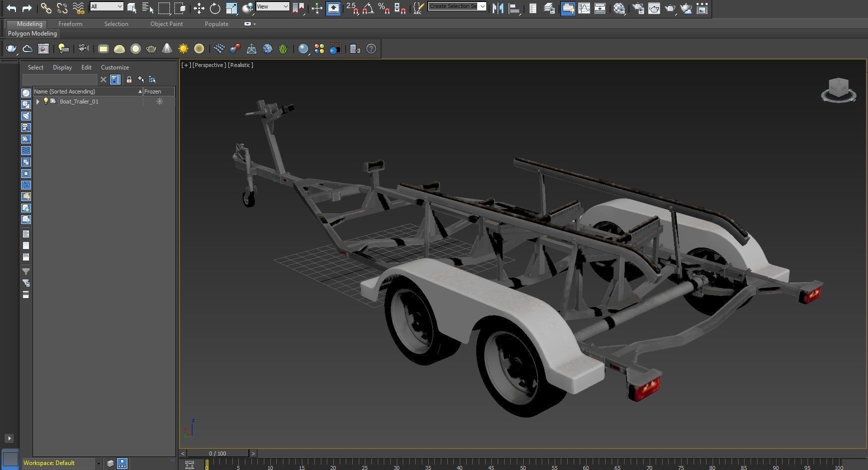Viewport: 868px width, 470px height.
Task: Toggle the Scene Explorer button
Action: pos(533,8)
